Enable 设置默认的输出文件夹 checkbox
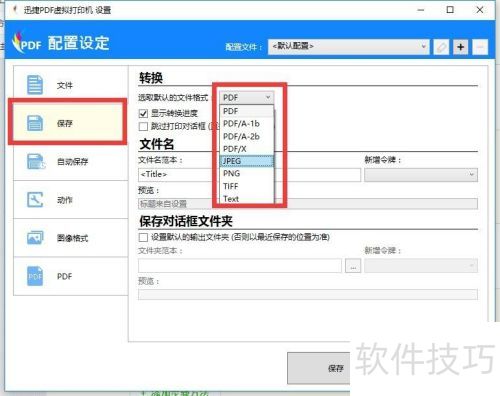Screen dimensions: 500x396 click(143, 237)
